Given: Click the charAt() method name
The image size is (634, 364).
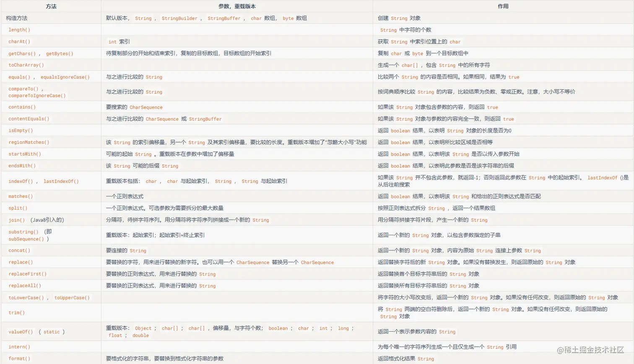Looking at the screenshot, I should click(19, 42).
